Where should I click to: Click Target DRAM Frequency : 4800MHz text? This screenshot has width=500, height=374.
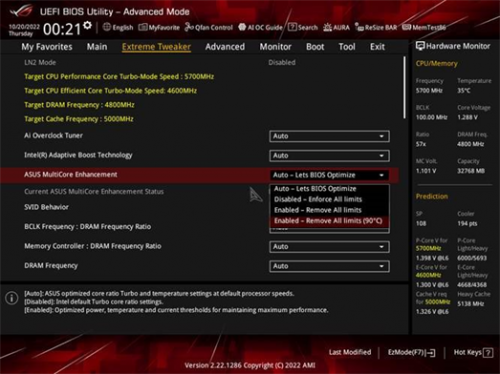[79, 105]
